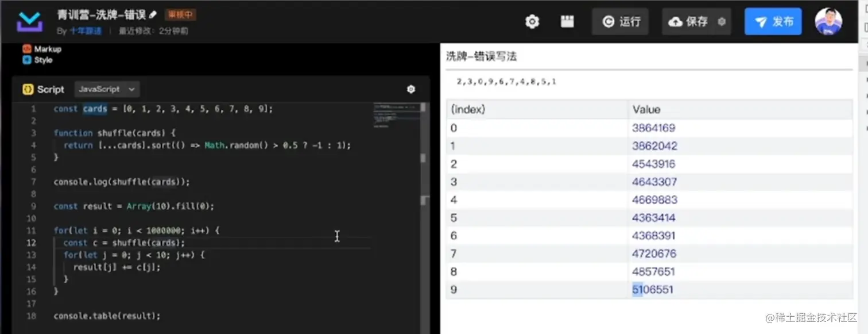Click line number 5 in gutter
The height and width of the screenshot is (334, 868).
[33, 158]
